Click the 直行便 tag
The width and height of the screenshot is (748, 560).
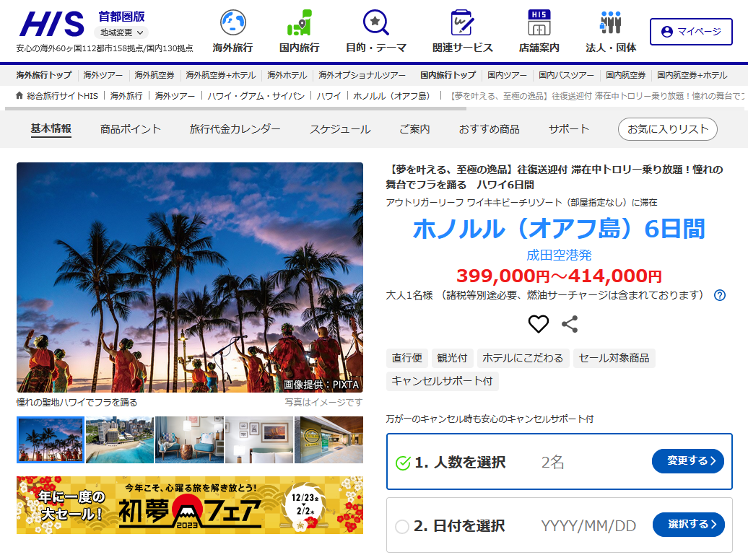(x=407, y=358)
